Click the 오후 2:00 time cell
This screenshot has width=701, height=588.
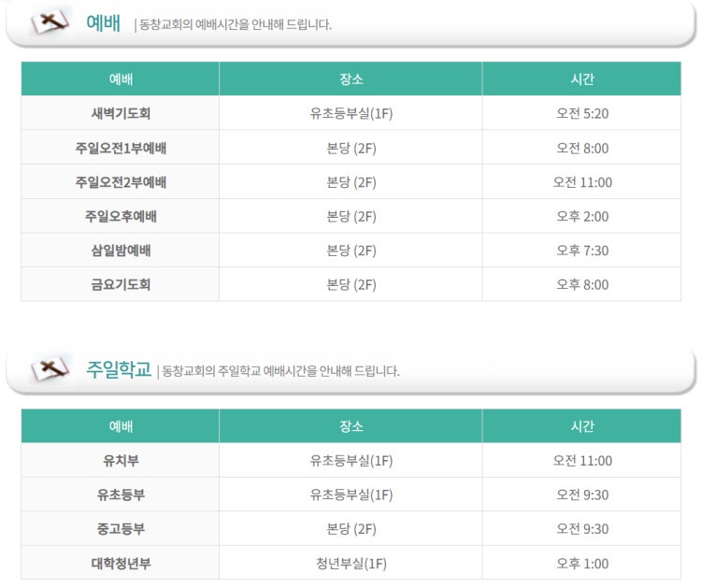tap(582, 217)
